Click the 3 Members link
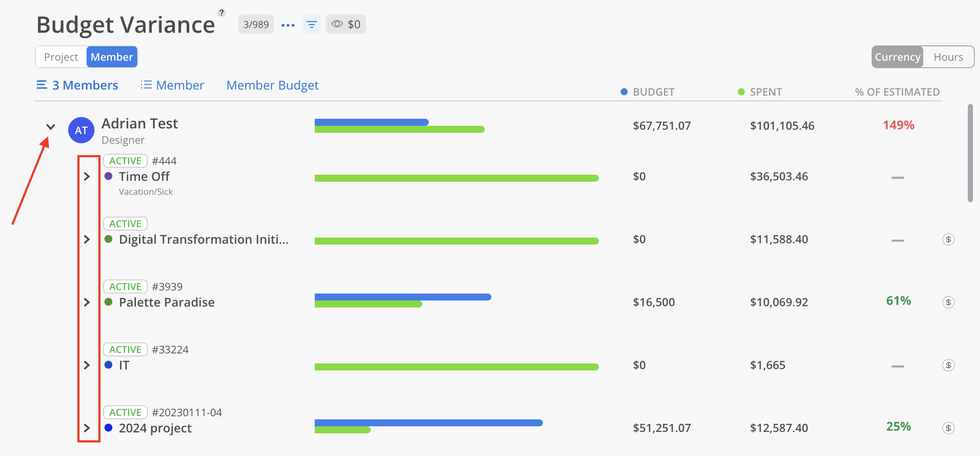980x456 pixels. click(77, 85)
